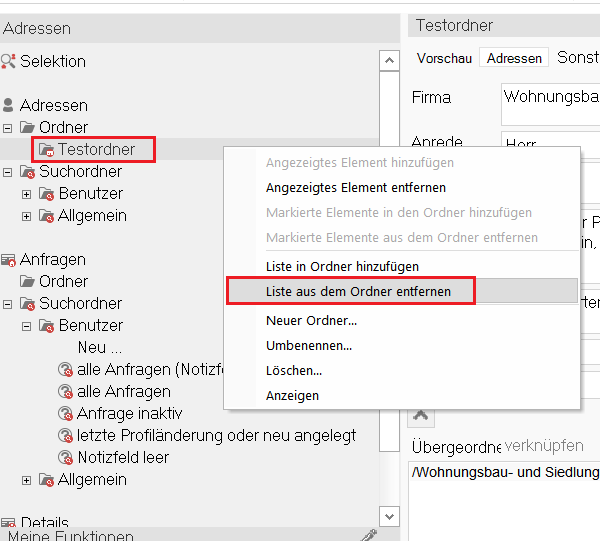The image size is (600, 541).
Task: Expand the Allgemein node under Anfragen
Action: pos(26,480)
